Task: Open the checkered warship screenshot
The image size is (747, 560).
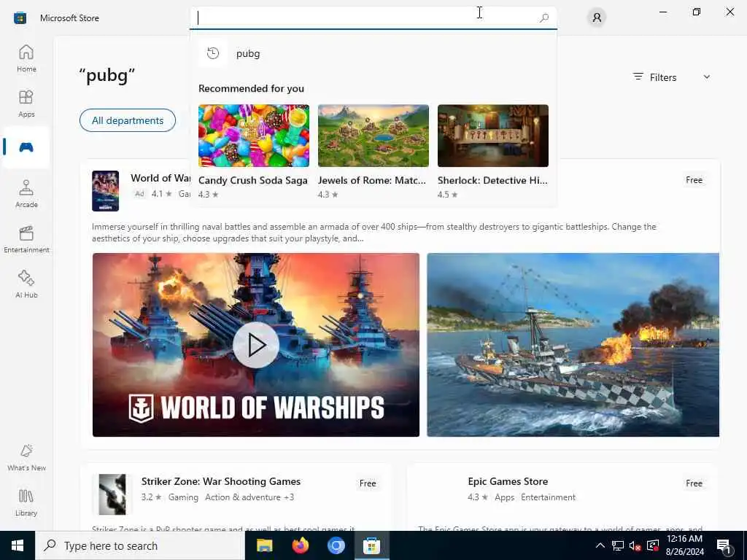Action: click(573, 345)
